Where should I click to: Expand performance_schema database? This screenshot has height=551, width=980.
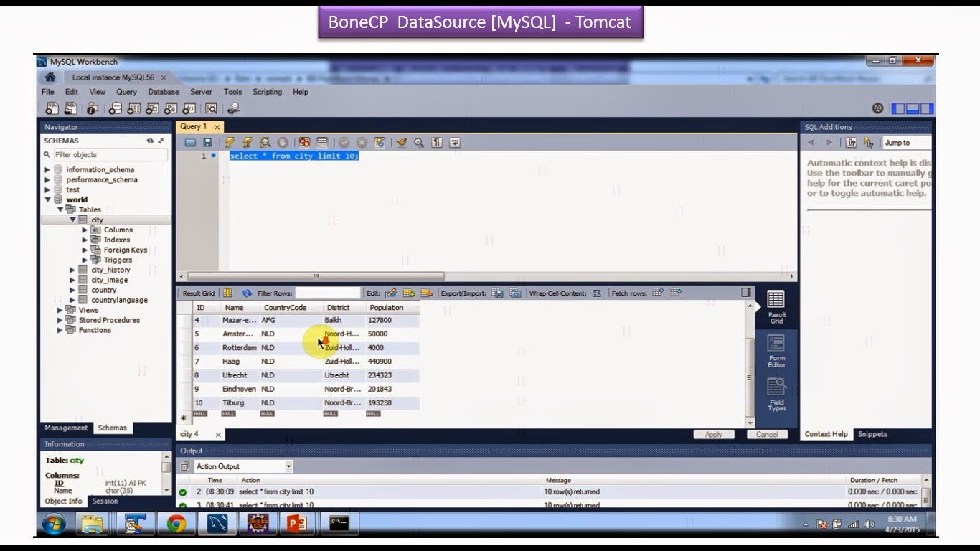[47, 180]
